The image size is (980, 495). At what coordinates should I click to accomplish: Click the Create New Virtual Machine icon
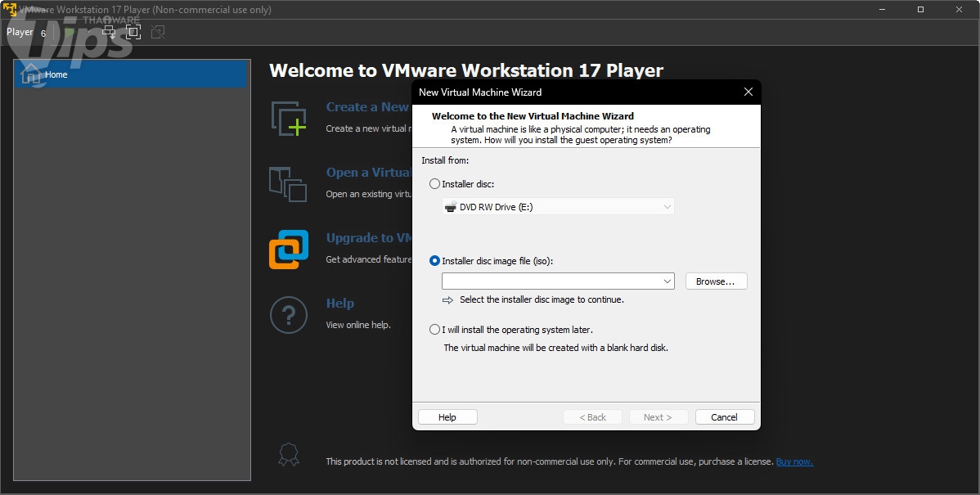[289, 118]
